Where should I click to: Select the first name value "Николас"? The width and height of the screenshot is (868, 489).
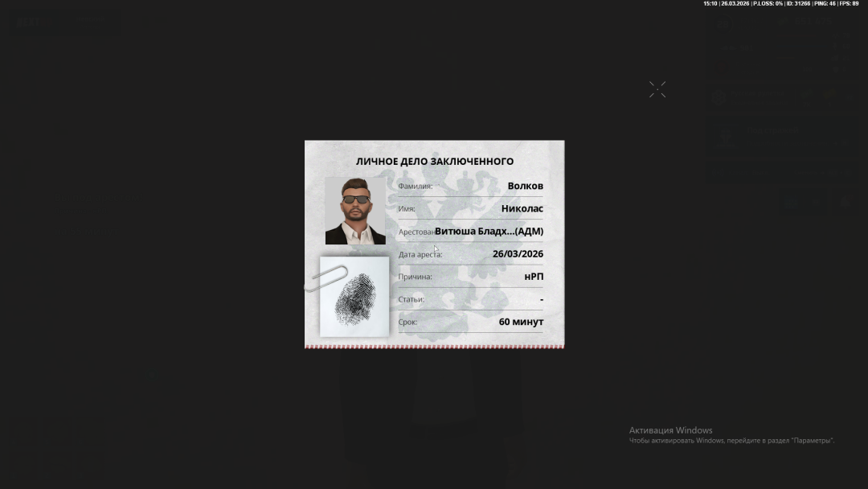[x=522, y=208]
